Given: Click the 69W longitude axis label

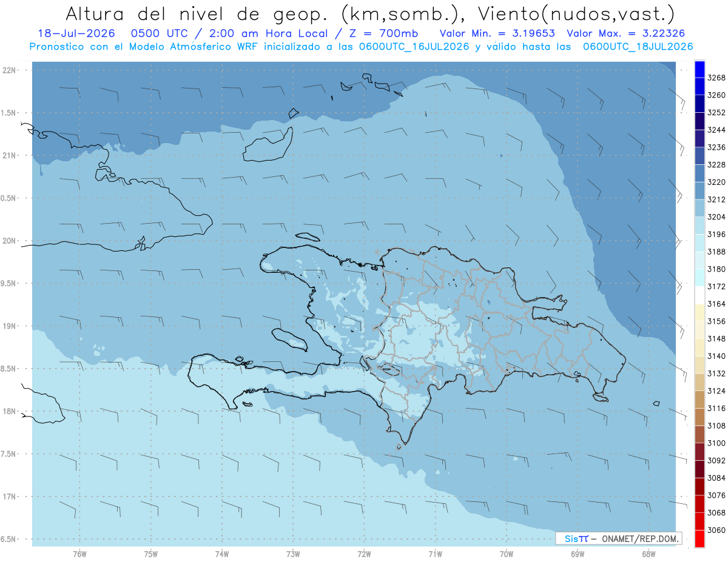Looking at the screenshot, I should [x=578, y=554].
